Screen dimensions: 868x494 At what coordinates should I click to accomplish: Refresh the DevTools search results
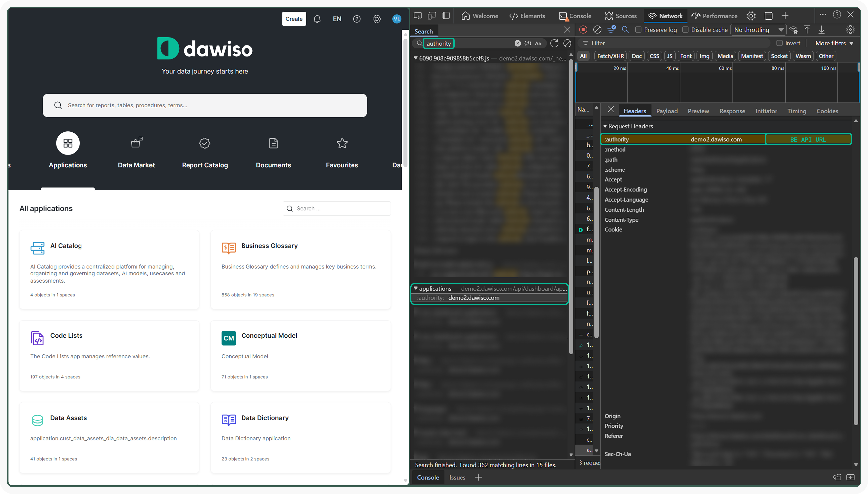point(554,43)
